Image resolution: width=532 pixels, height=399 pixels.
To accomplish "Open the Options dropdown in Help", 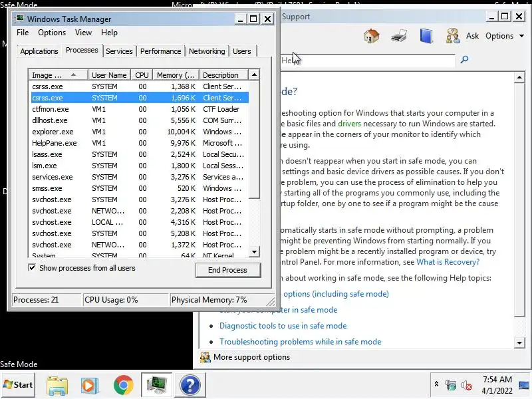I will [505, 36].
